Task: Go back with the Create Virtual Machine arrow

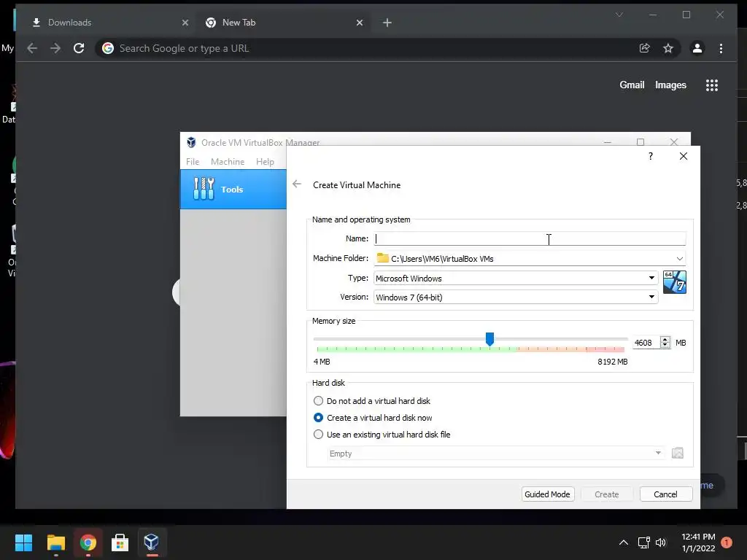Action: click(297, 184)
